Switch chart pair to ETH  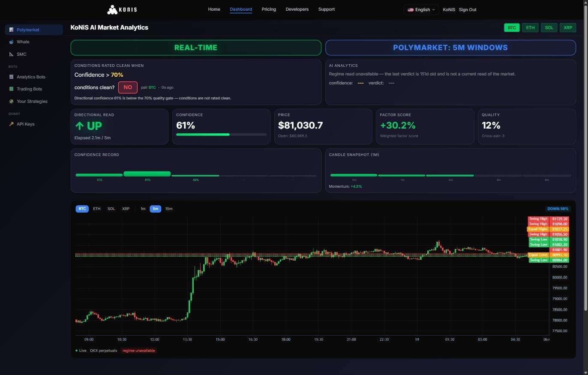(97, 209)
